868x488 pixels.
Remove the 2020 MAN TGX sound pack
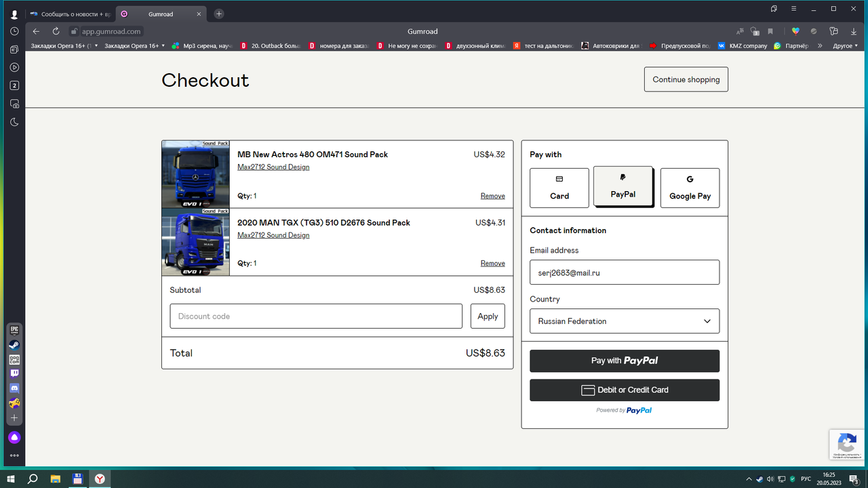(x=493, y=263)
